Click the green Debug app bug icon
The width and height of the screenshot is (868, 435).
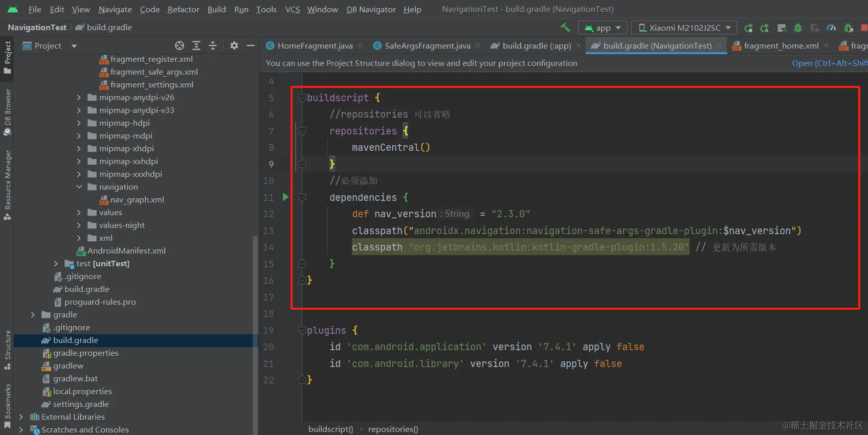point(798,28)
